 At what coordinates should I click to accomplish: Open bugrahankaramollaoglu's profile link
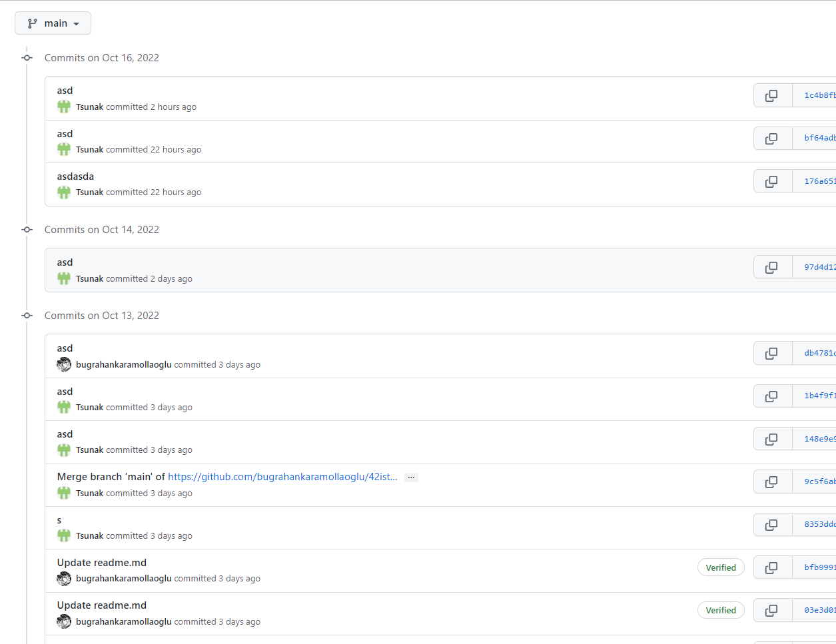[x=124, y=364]
